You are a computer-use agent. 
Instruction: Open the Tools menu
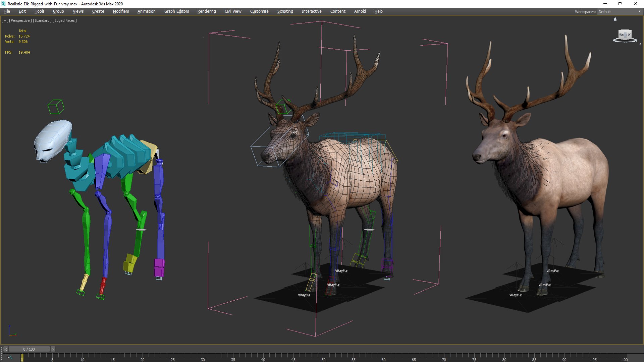click(x=39, y=11)
